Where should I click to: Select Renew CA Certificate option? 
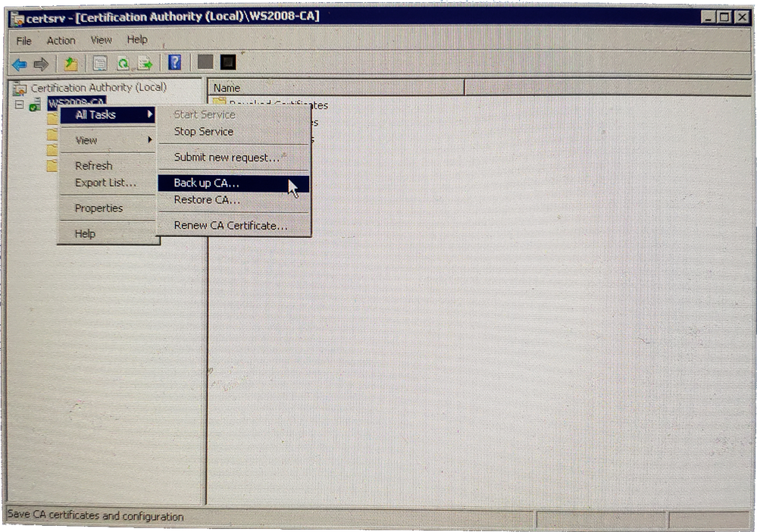(230, 226)
